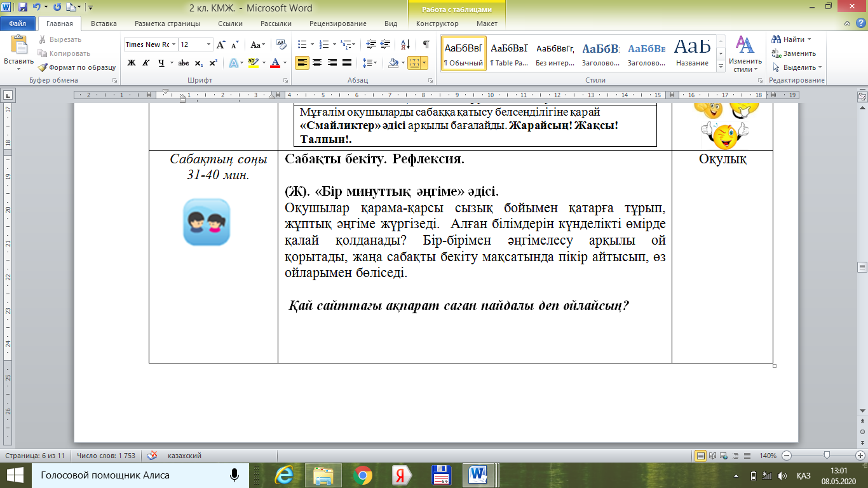Apply italic formatting with the К button
This screenshot has width=868, height=488.
[146, 63]
